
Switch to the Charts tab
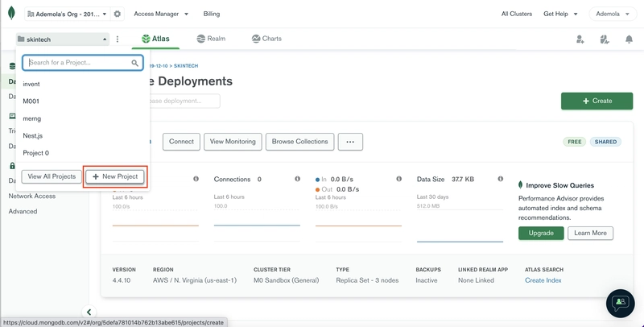[x=266, y=39]
